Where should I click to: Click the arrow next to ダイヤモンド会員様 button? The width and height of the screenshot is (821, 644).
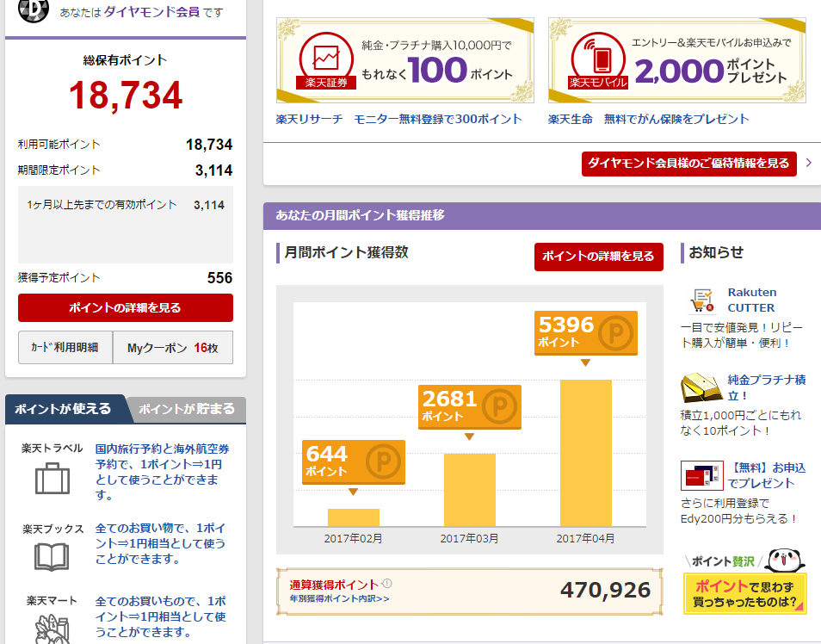pos(809,163)
